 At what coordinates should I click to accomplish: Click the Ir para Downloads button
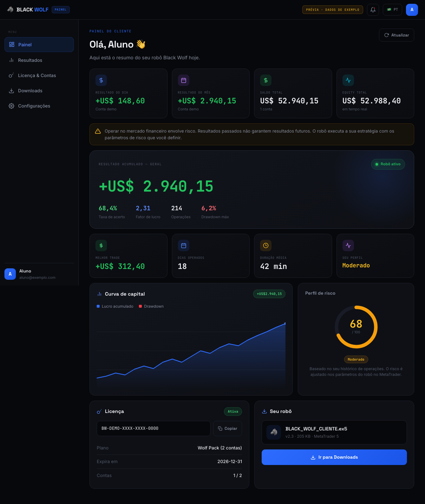click(334, 457)
